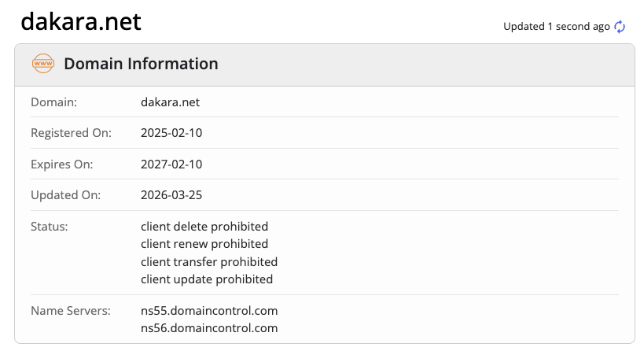Click the 'Status:' row label
The image size is (644, 351).
click(x=50, y=227)
